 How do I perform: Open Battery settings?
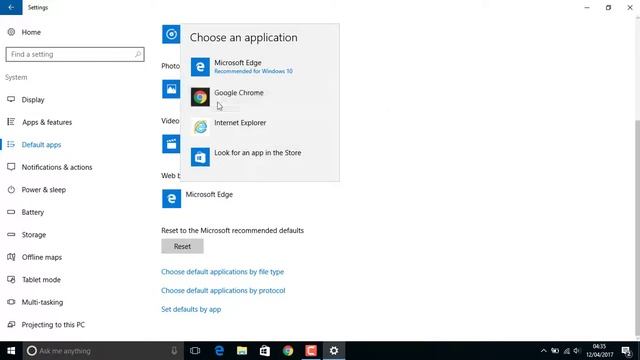pyautogui.click(x=33, y=212)
